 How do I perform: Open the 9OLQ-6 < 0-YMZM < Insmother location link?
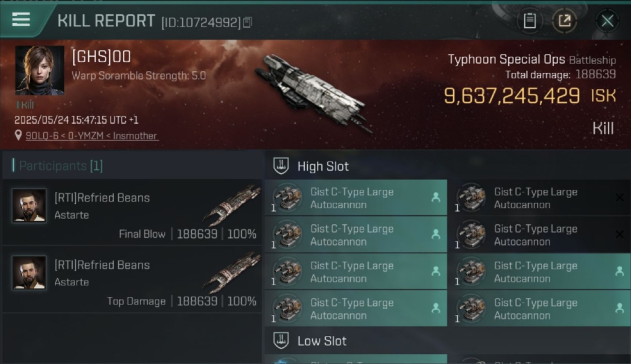click(91, 136)
